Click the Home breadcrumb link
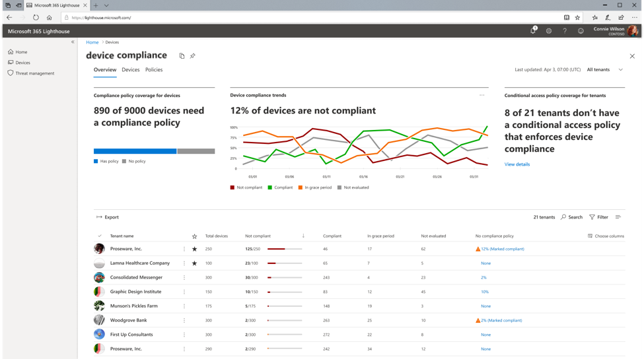The height and width of the screenshot is (359, 644). tap(92, 42)
